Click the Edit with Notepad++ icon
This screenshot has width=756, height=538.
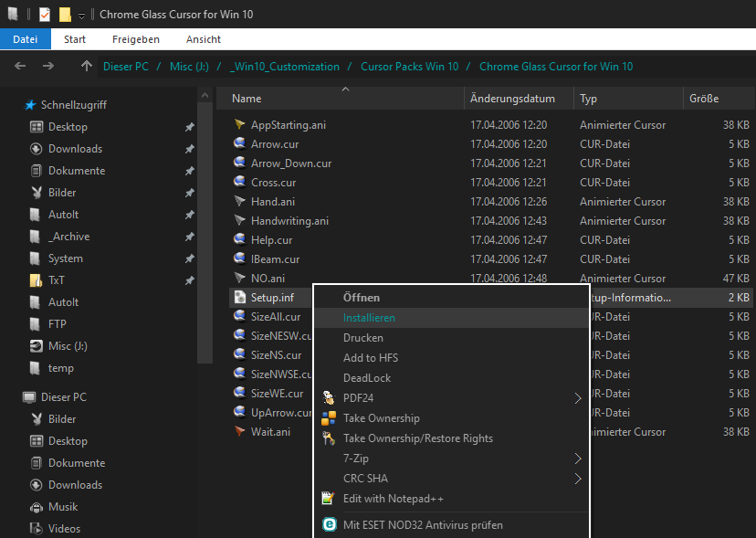329,499
